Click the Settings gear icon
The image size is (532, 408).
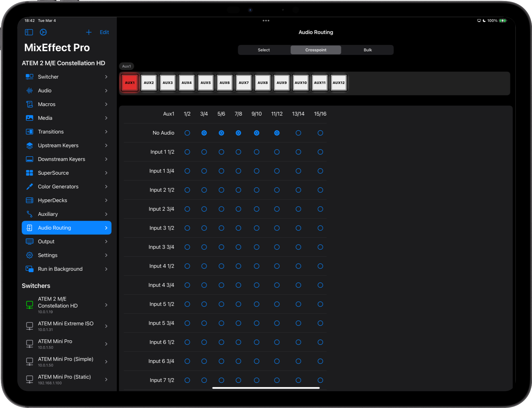click(30, 255)
